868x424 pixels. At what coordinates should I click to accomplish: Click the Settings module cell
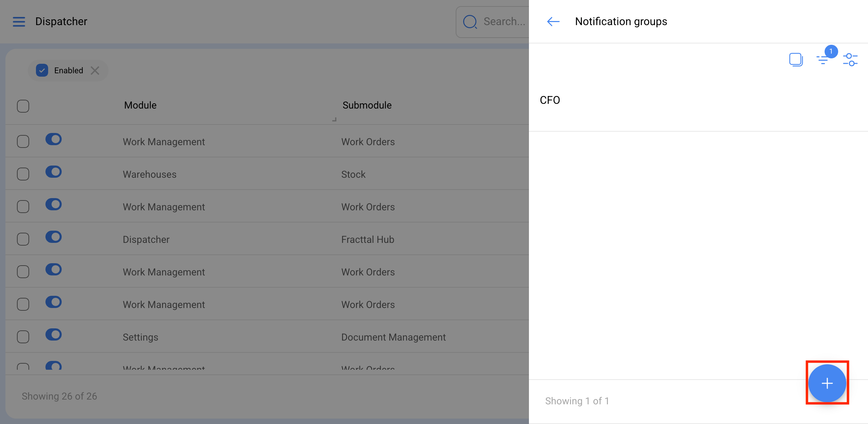(140, 337)
